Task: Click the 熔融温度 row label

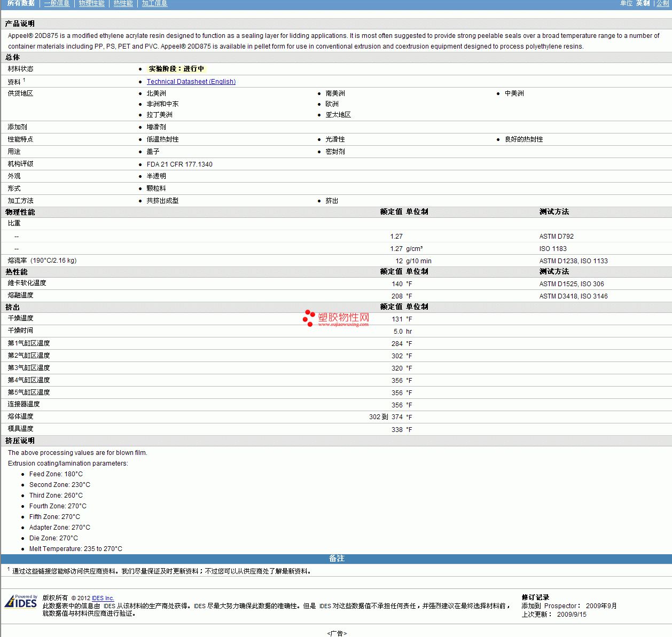Action: [20, 295]
